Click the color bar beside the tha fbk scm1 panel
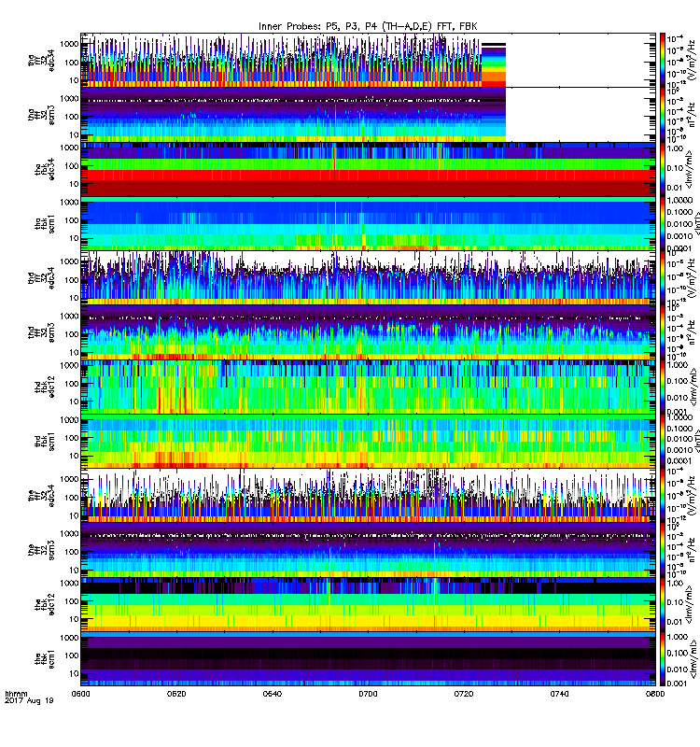The width and height of the screenshot is (700, 747). (x=663, y=224)
